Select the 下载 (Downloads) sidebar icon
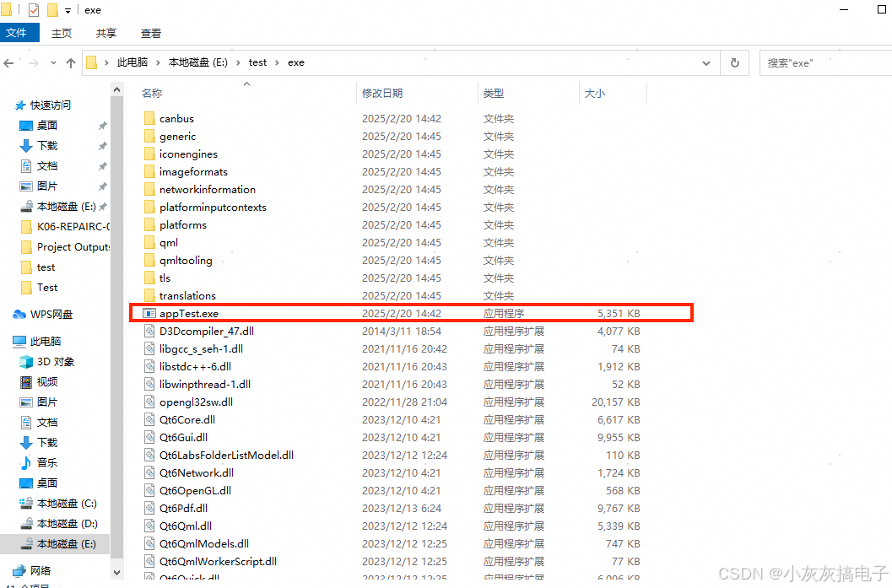 click(27, 145)
